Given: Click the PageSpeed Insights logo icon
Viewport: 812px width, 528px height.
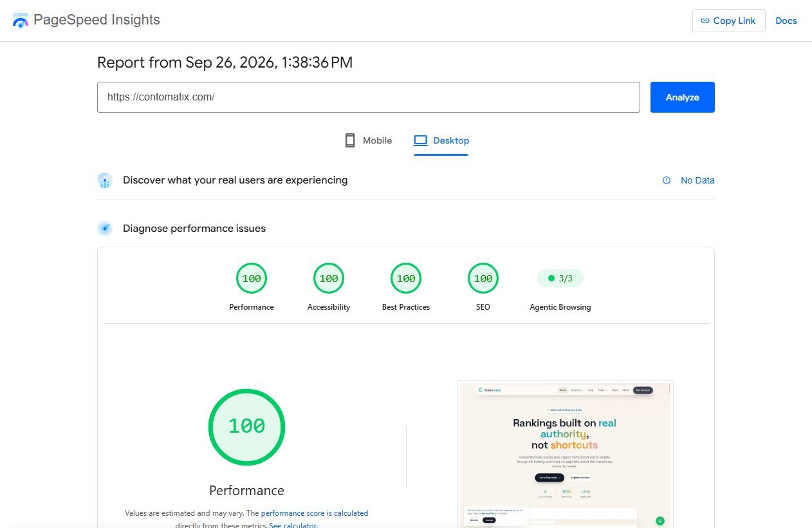Looking at the screenshot, I should (21, 21).
